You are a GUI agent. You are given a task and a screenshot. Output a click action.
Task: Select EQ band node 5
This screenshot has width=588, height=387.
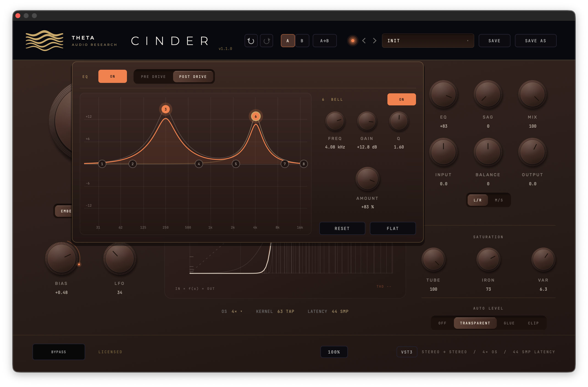point(236,164)
